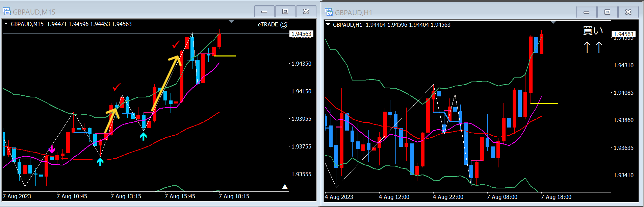Click the 1.94085 price level on the H1 scale
This screenshot has height=207, width=644.
pyautogui.click(x=624, y=93)
